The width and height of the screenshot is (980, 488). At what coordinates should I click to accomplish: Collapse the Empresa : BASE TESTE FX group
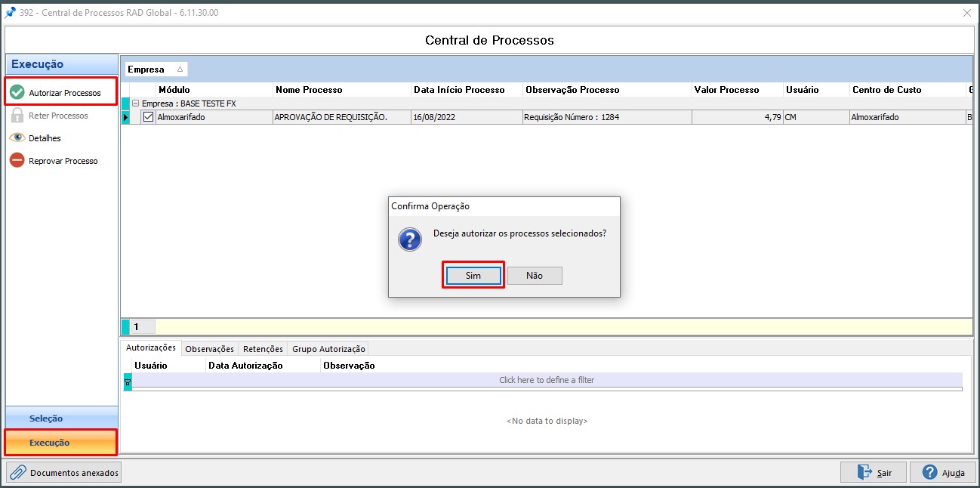(x=135, y=103)
